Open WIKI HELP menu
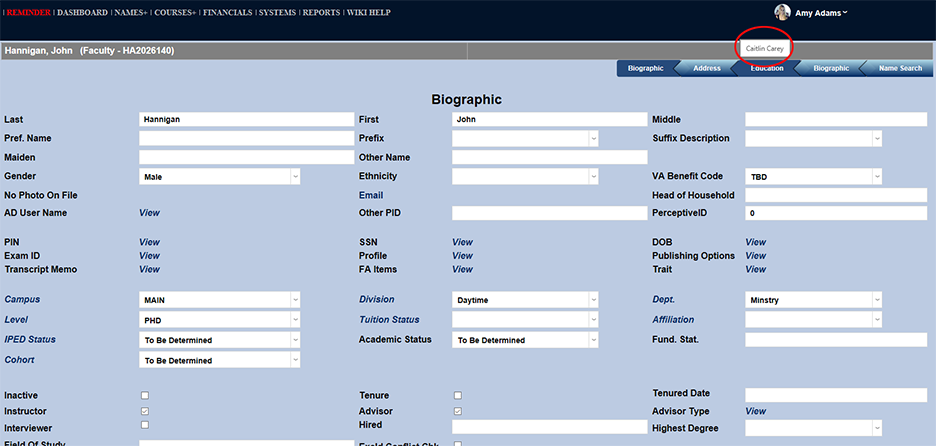936x446 pixels. [369, 13]
